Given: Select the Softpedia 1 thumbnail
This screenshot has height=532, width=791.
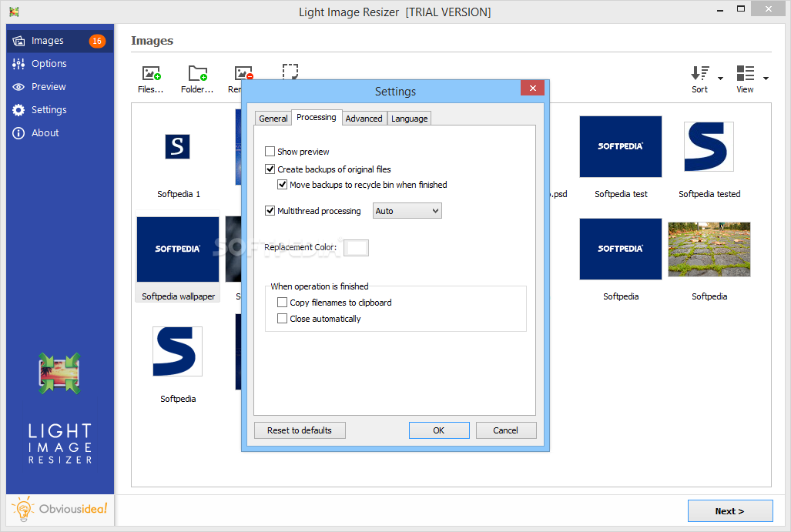Looking at the screenshot, I should 178,147.
